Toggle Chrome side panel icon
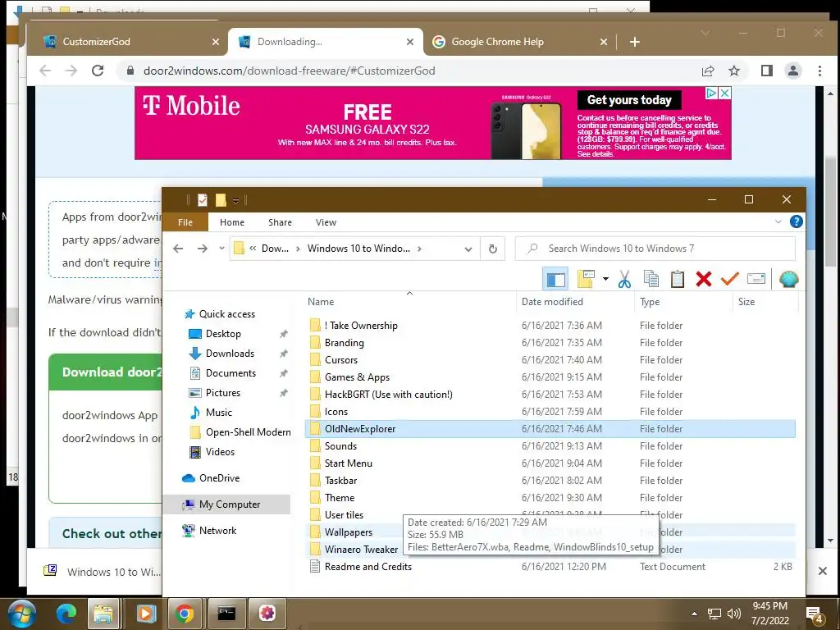The image size is (840, 630). point(767,71)
